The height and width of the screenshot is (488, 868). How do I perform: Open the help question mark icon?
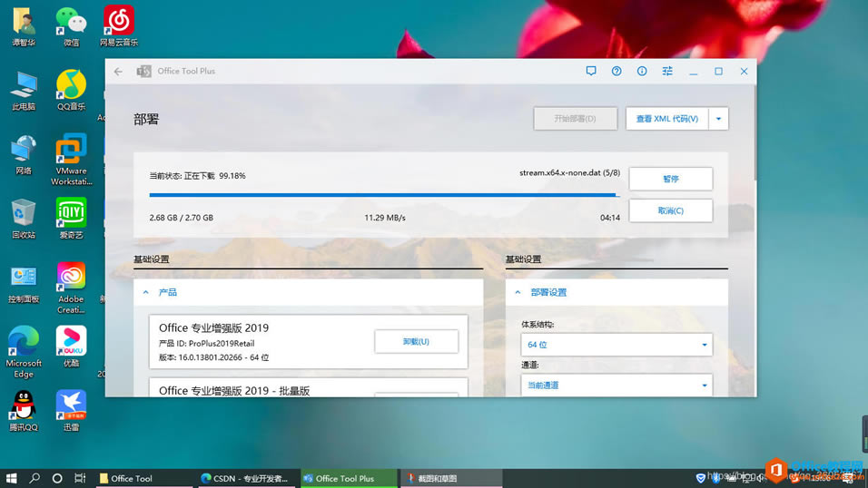tap(616, 71)
